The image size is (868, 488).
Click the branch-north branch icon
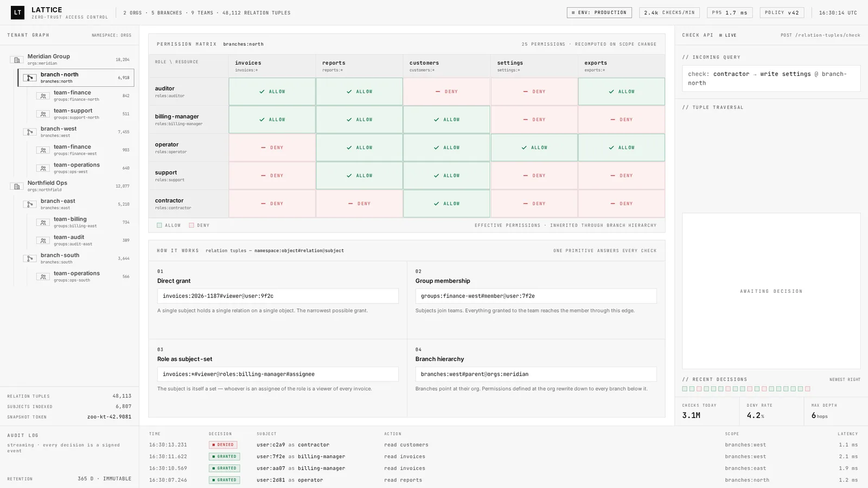point(30,78)
